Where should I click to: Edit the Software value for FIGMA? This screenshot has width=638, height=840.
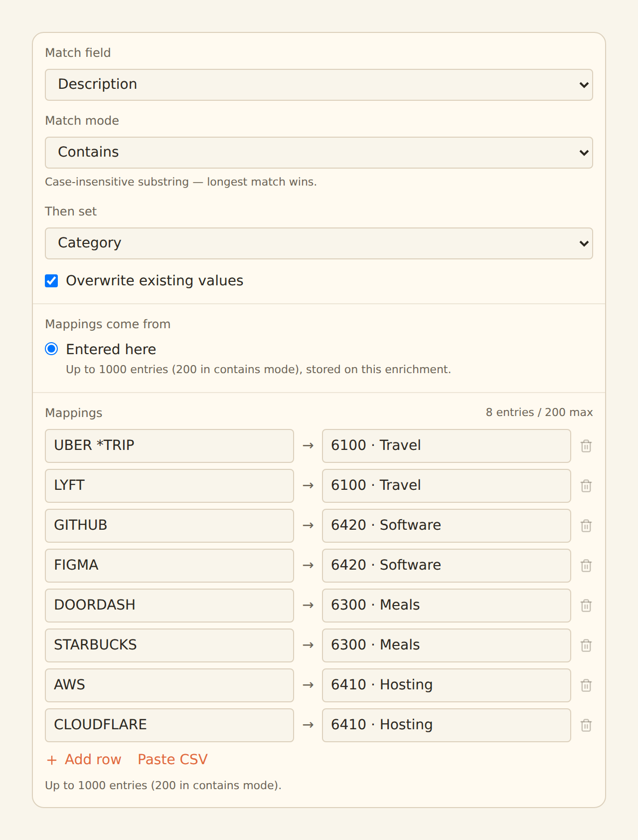[447, 566]
